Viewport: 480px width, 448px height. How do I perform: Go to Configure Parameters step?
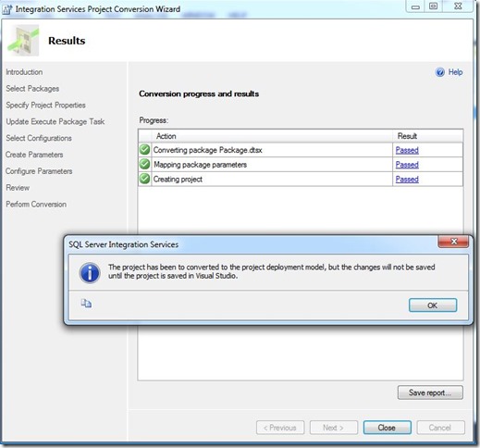[39, 171]
